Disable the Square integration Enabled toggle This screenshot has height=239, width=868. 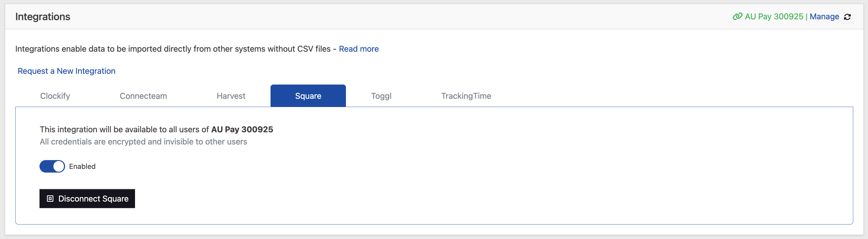pos(52,166)
